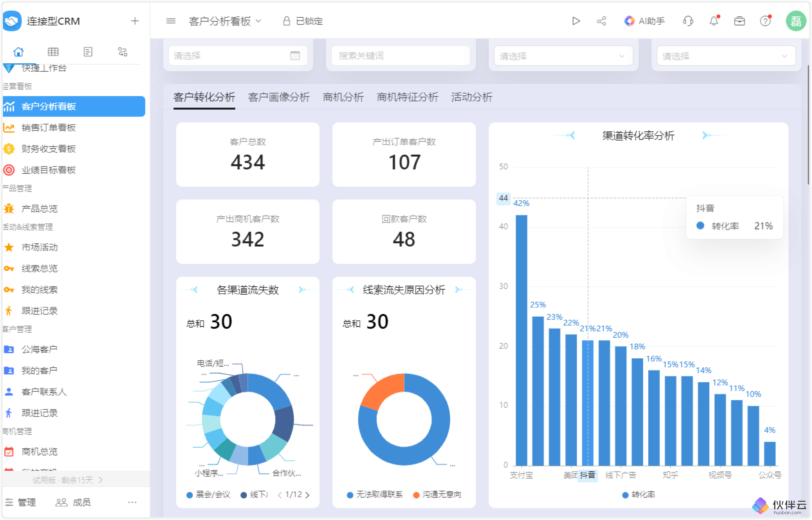Open the workflow icon tab in sidebar
This screenshot has width=812, height=520.
tap(123, 52)
